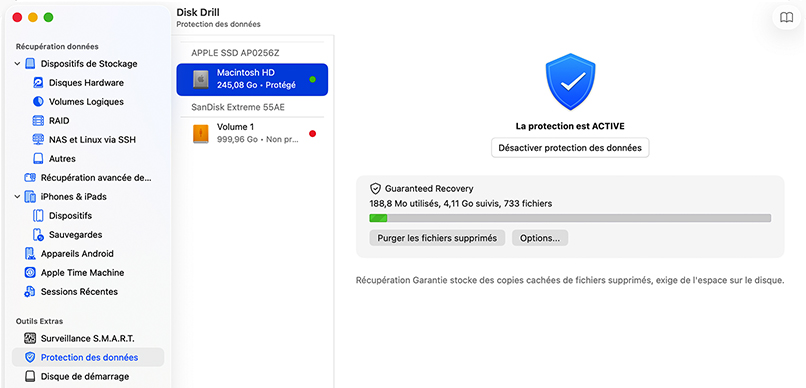Select Volumes Logiques in the sidebar
Image resolution: width=806 pixels, height=388 pixels.
pyautogui.click(x=86, y=102)
